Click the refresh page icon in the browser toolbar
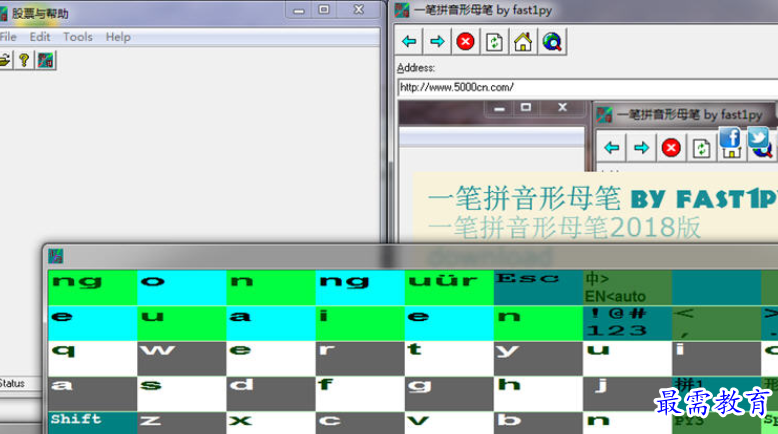This screenshot has width=778, height=434. tap(494, 42)
